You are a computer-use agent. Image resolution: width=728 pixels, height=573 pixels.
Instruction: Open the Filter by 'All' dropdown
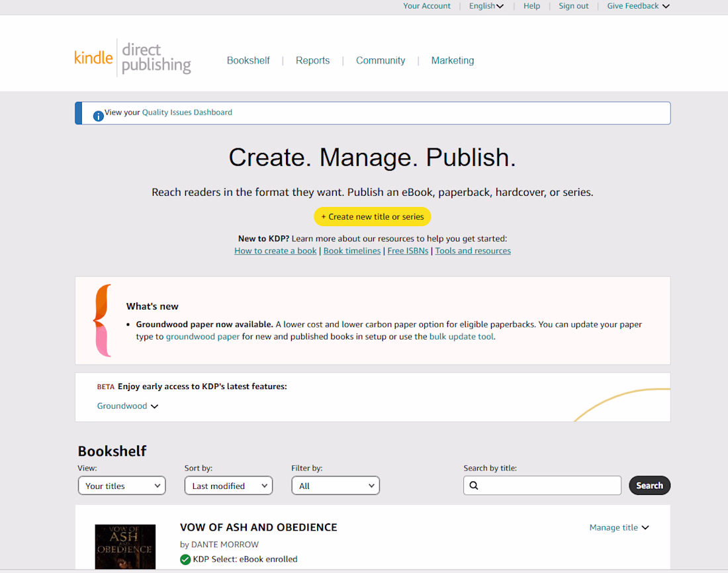(336, 486)
